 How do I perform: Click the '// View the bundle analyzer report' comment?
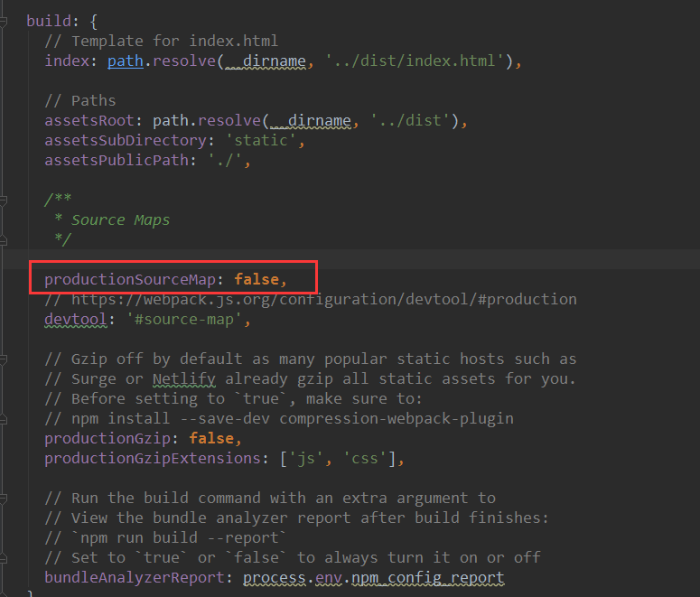297,518
